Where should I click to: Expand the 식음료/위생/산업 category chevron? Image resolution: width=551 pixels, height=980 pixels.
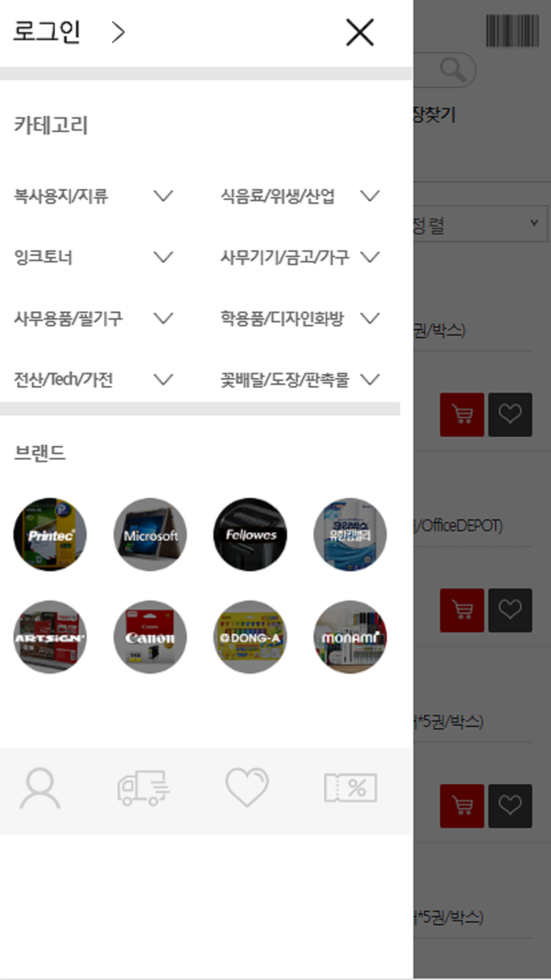tap(370, 195)
